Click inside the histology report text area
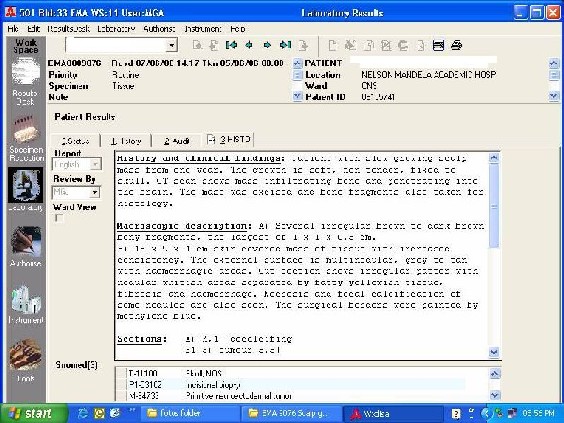The width and height of the screenshot is (564, 423). coord(302,255)
